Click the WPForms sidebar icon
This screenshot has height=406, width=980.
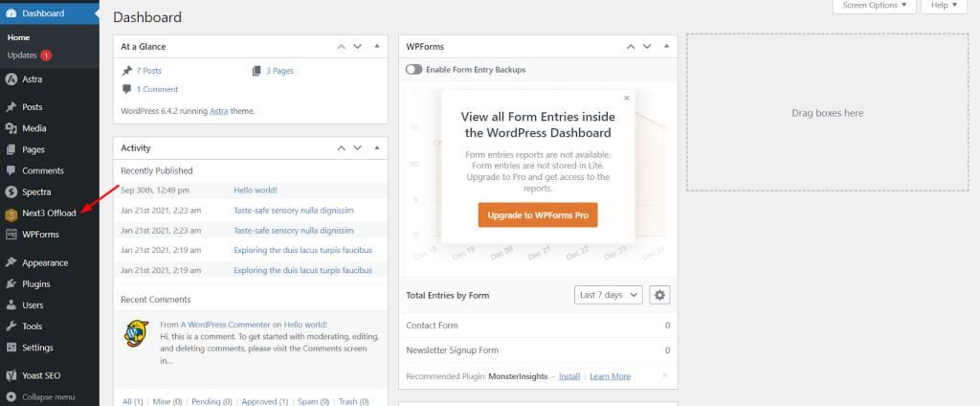[11, 235]
